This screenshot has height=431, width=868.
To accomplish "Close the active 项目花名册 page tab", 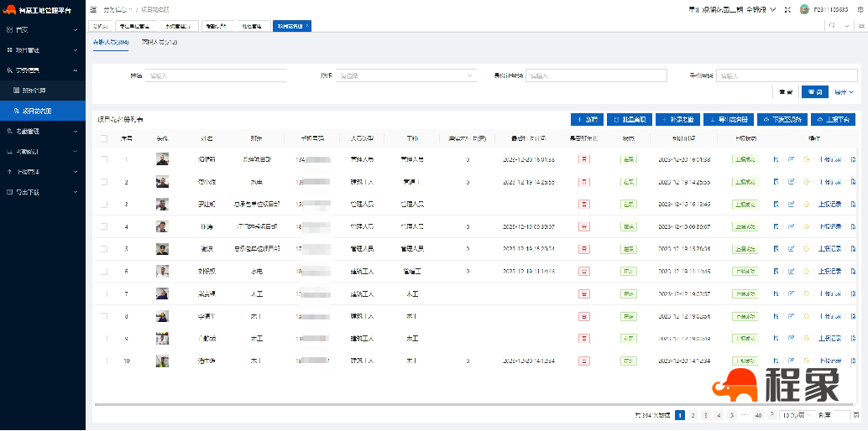I will point(307,25).
